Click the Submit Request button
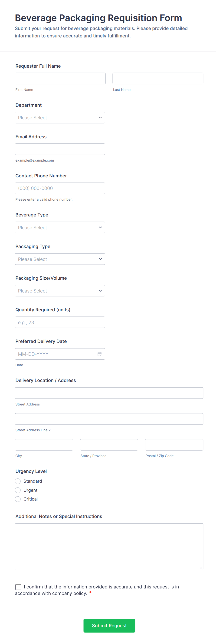This screenshot has height=644, width=216. tap(109, 625)
